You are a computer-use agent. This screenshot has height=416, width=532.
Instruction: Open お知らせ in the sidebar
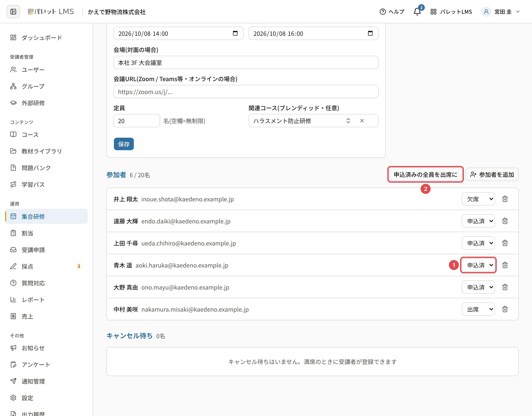point(46,348)
